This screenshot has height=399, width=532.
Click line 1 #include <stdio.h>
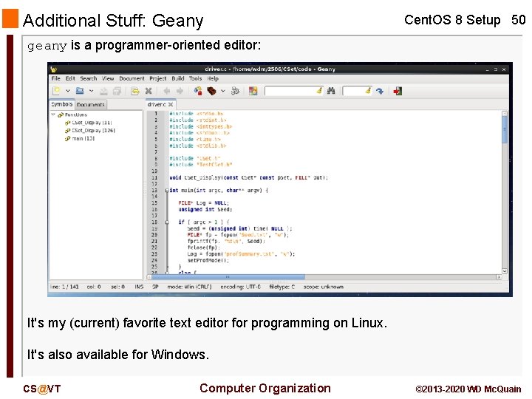tap(196, 114)
